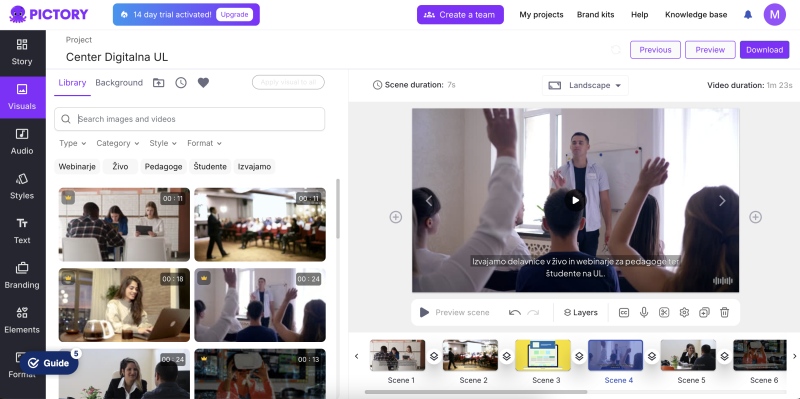The image size is (800, 399).
Task: Delete scene with trash icon
Action: [x=724, y=313]
